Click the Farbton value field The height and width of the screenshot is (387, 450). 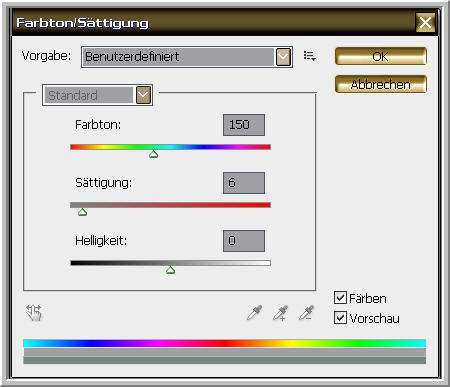coord(244,125)
